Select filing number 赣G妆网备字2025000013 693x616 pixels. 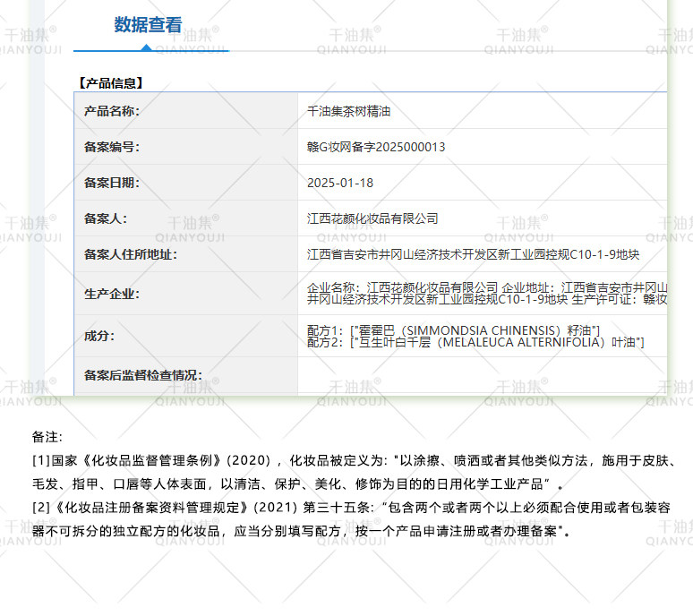[x=376, y=147]
